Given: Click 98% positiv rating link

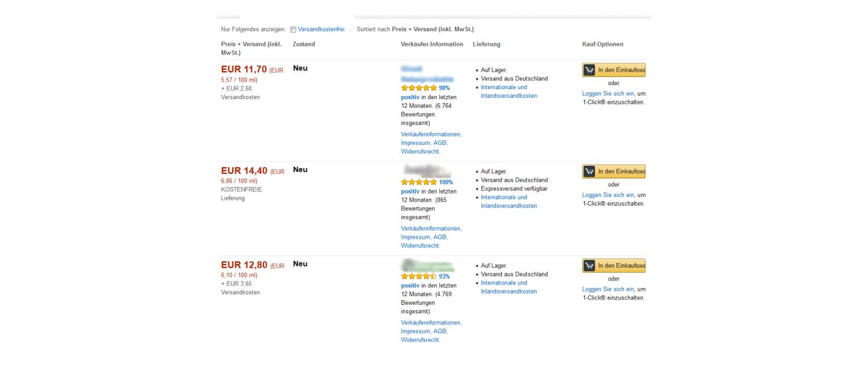Looking at the screenshot, I should tap(444, 88).
